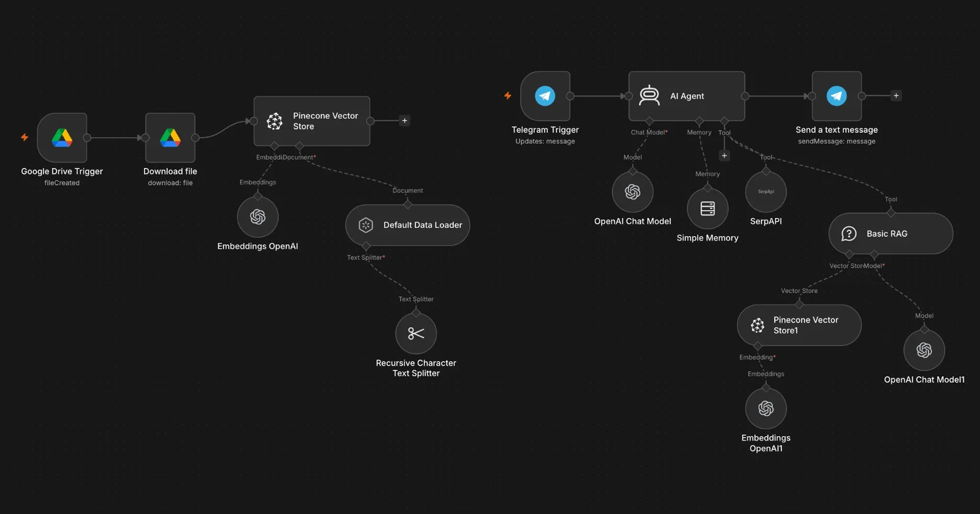Click the Telegram Trigger node icon
Screen dimensions: 980x514
click(x=545, y=96)
